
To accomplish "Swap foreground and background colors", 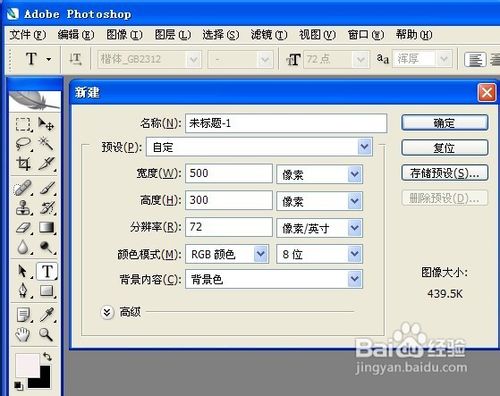I will click(x=47, y=357).
